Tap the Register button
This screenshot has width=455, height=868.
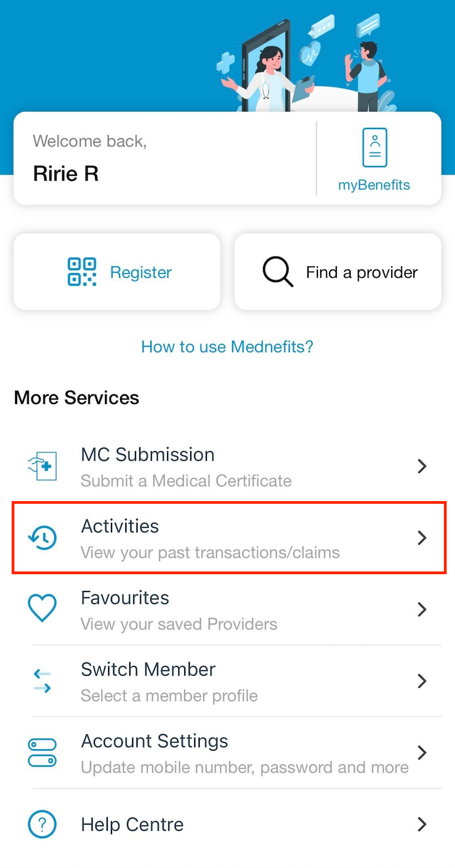[x=117, y=272]
